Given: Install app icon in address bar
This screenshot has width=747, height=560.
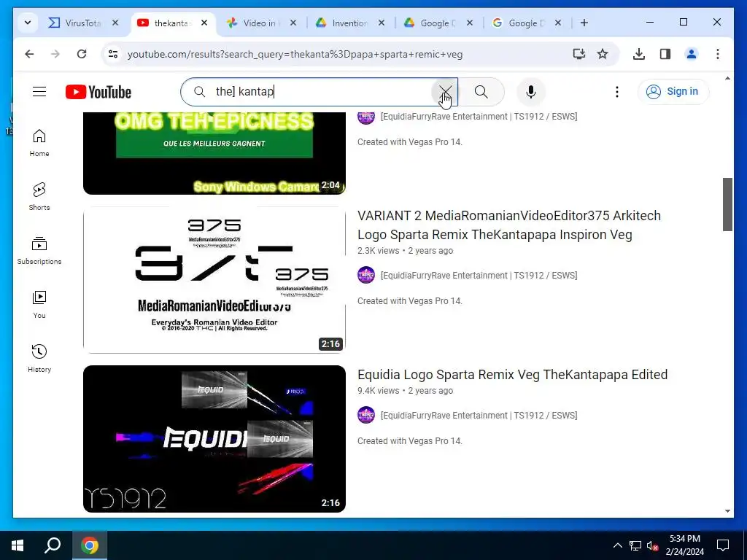Looking at the screenshot, I should click(578, 54).
